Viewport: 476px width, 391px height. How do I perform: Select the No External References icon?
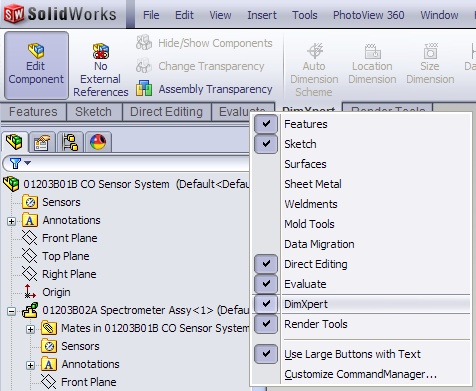(x=101, y=51)
